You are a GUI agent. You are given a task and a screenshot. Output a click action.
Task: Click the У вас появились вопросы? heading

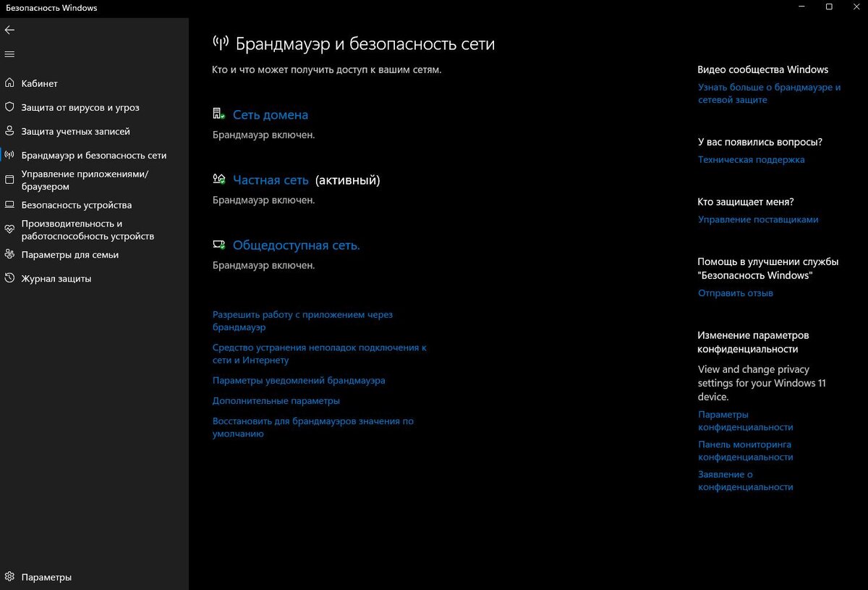pos(759,142)
